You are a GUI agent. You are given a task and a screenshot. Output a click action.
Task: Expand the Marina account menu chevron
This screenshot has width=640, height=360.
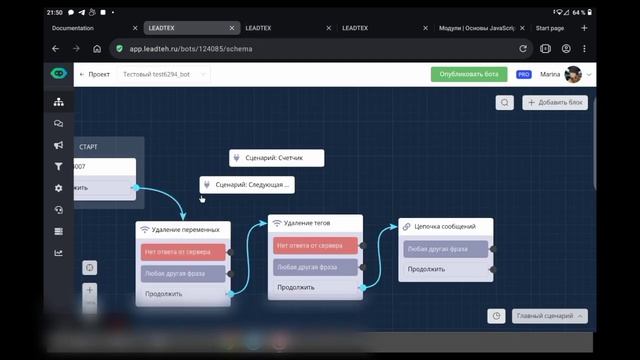click(589, 75)
